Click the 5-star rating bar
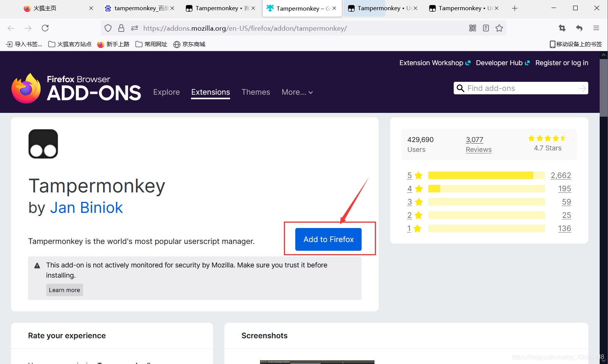Image resolution: width=608 pixels, height=364 pixels. tap(487, 175)
